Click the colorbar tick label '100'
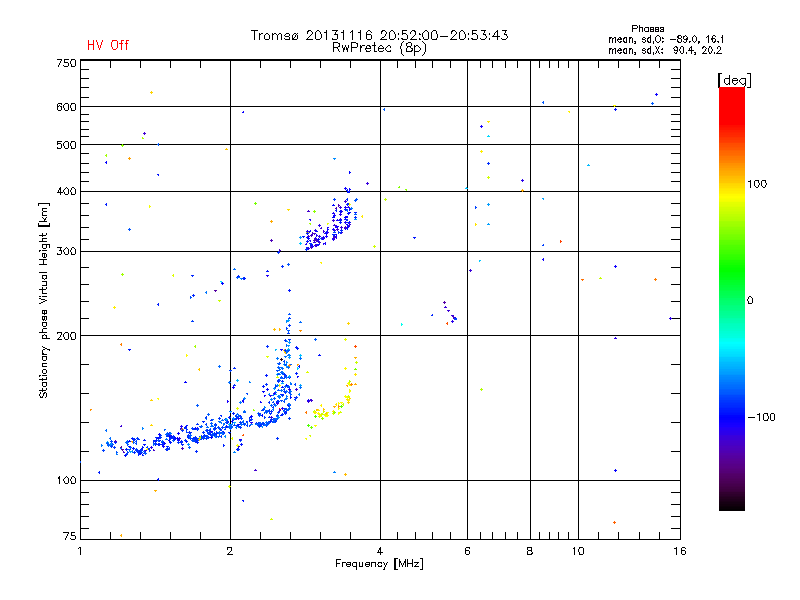This screenshot has width=800, height=600. pos(757,184)
